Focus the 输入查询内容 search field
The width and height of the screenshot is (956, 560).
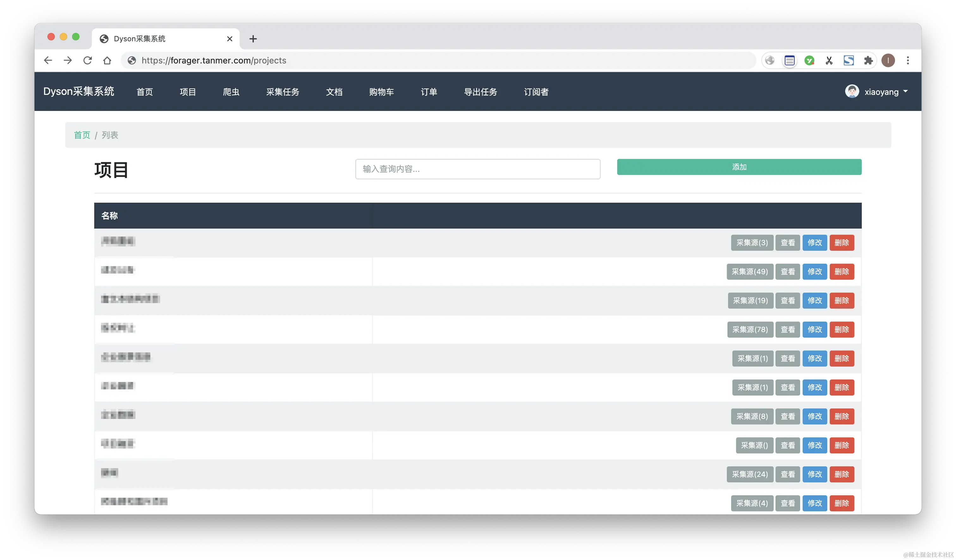pos(478,169)
